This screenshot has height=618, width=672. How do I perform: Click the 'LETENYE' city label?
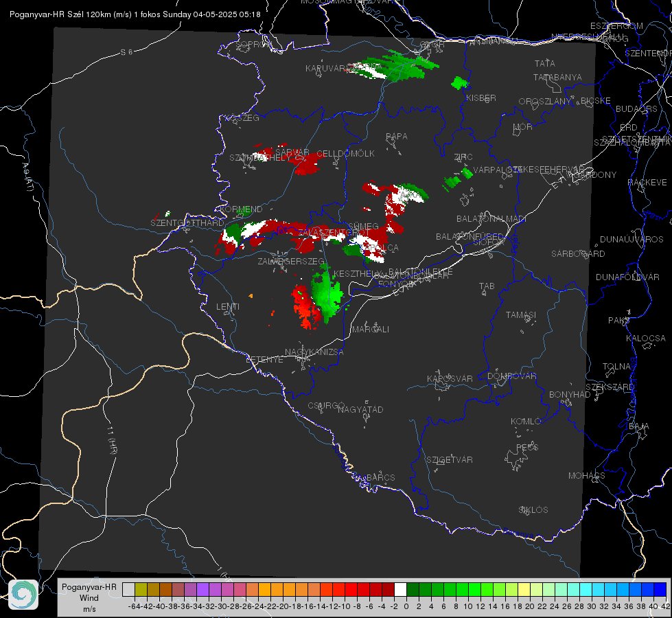point(264,359)
